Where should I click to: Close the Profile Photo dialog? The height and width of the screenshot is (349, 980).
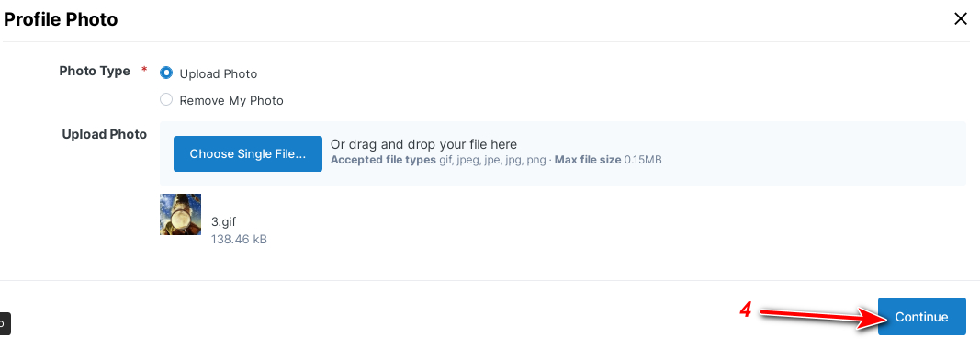pyautogui.click(x=961, y=19)
